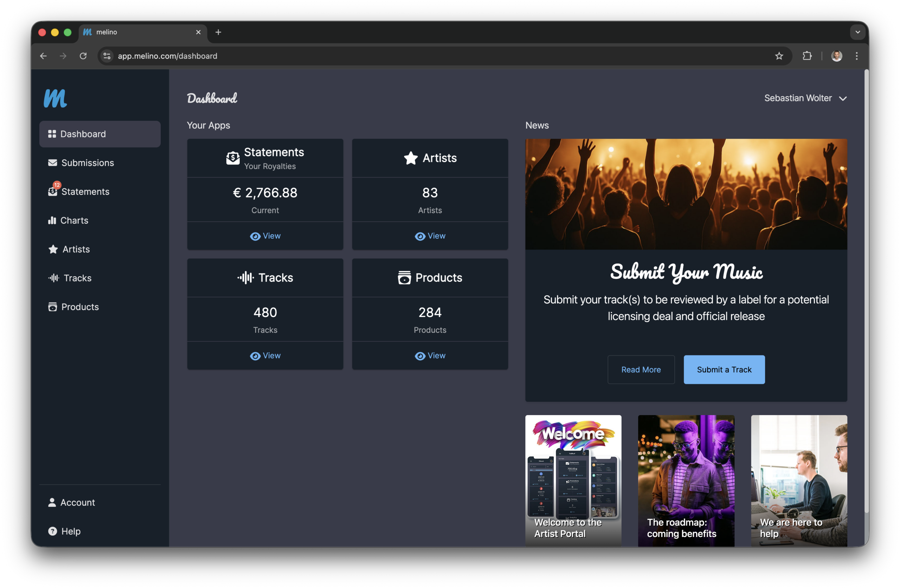
Task: Open Statements with the notification badge icon
Action: click(x=53, y=191)
